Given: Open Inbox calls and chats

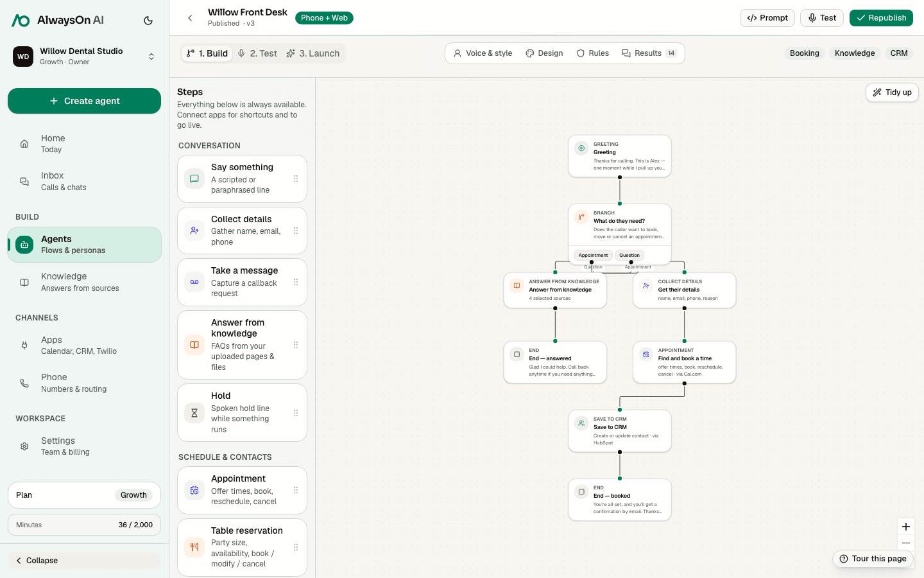Looking at the screenshot, I should (x=84, y=181).
